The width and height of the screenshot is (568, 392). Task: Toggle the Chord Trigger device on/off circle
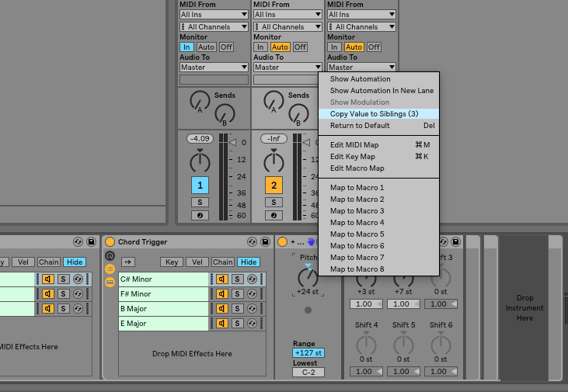coord(110,241)
